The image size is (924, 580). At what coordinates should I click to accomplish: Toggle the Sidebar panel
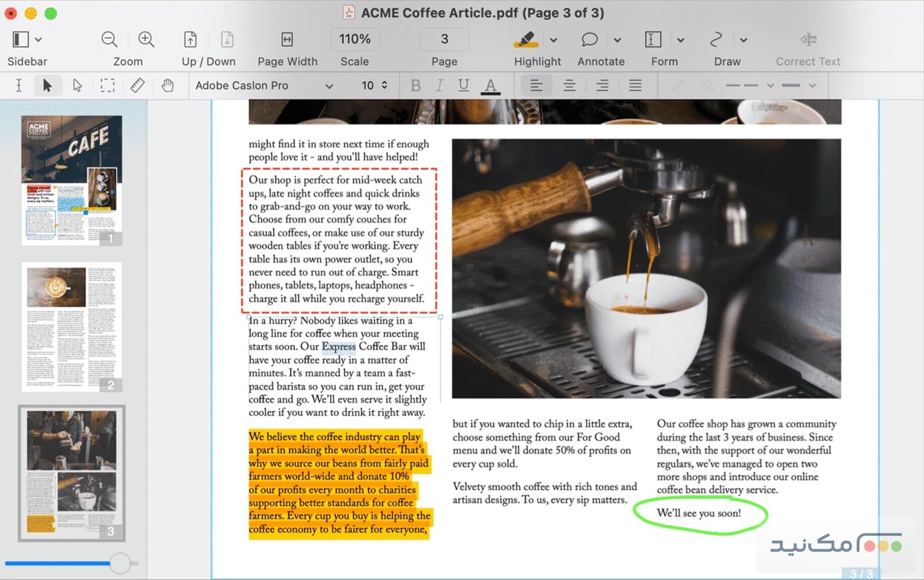pyautogui.click(x=20, y=39)
